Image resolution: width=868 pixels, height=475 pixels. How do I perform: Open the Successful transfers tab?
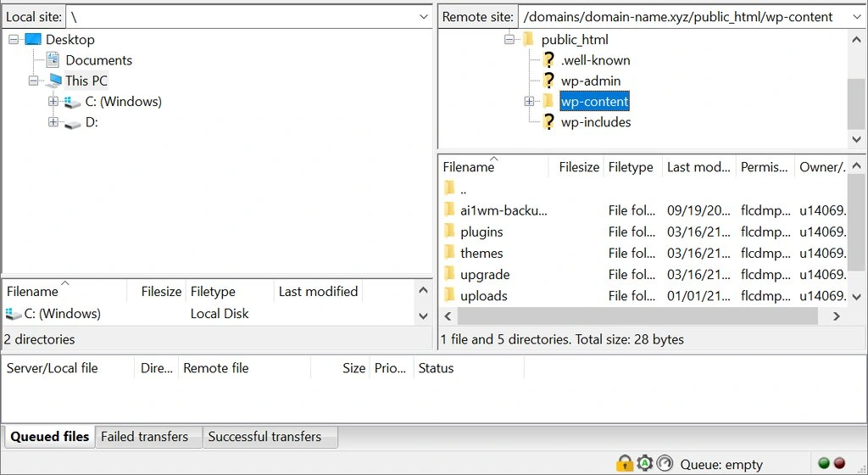click(x=264, y=437)
